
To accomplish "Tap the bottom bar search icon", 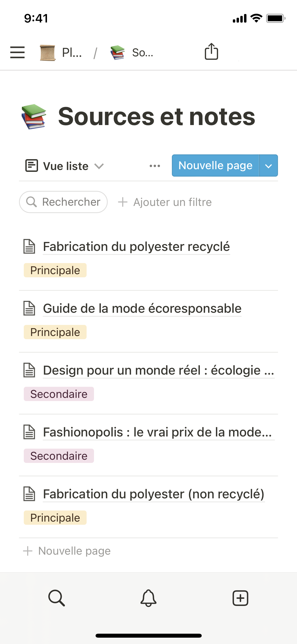I will tap(56, 598).
